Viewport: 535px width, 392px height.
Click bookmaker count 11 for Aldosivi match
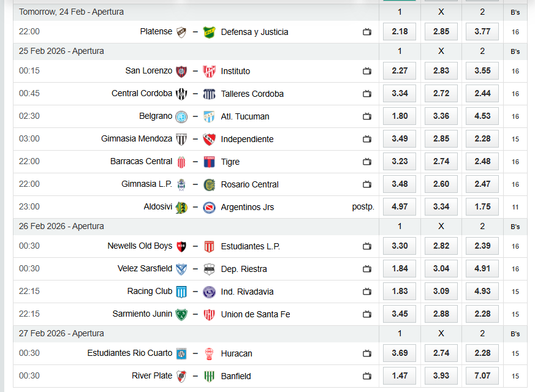[515, 208]
